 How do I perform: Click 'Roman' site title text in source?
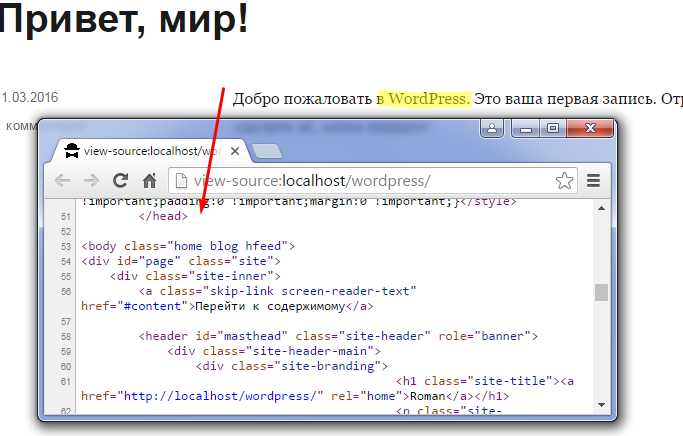pos(428,396)
